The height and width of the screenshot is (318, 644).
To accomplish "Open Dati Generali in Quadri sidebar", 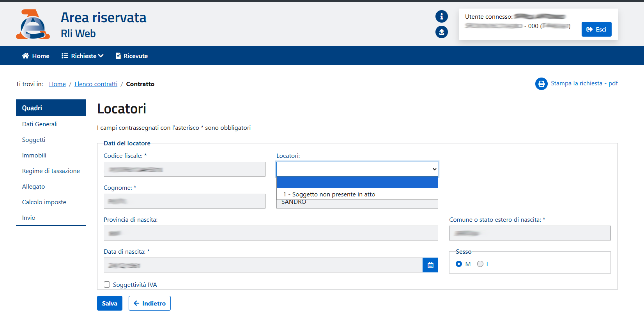I will tap(40, 124).
